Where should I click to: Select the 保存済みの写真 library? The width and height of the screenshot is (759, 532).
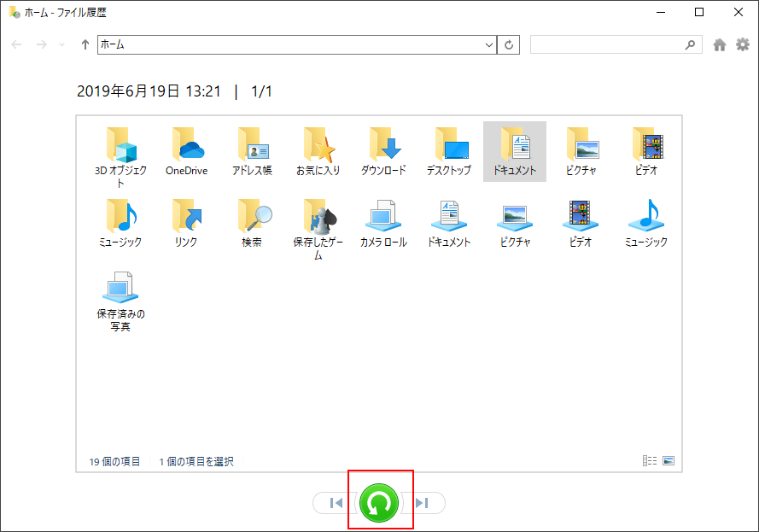click(x=120, y=301)
